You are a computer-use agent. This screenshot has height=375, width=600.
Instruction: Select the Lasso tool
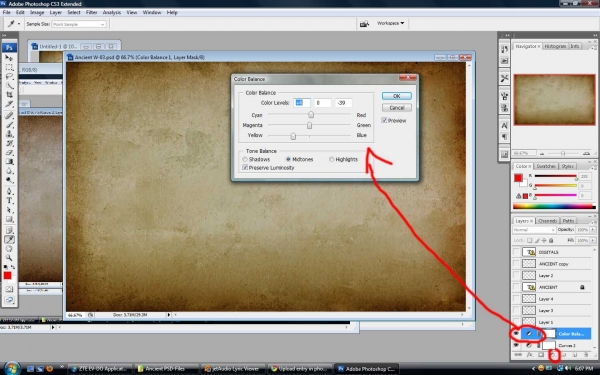9,76
